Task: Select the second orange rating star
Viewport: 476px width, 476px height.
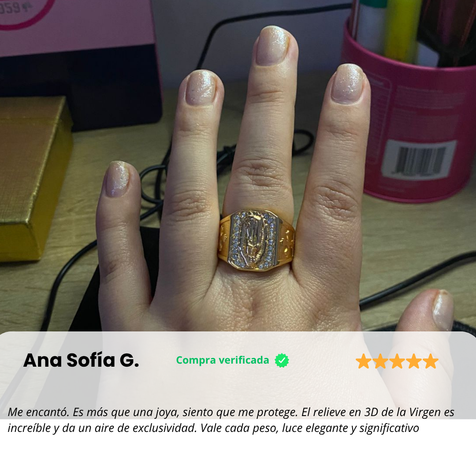Action: click(x=380, y=361)
